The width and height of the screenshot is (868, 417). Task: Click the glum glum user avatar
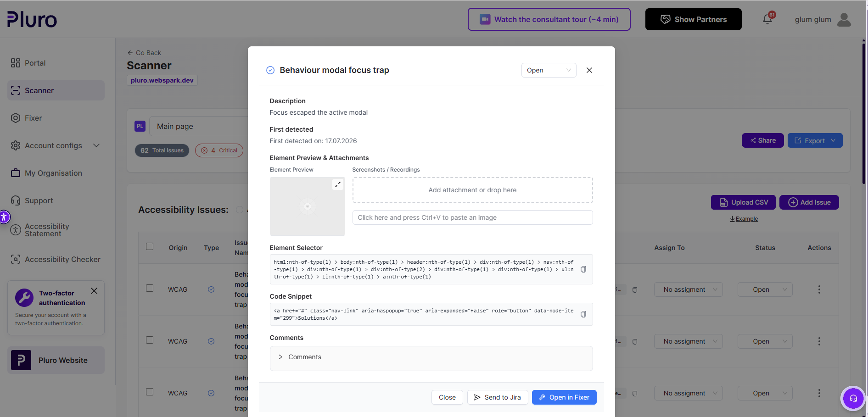(x=844, y=19)
